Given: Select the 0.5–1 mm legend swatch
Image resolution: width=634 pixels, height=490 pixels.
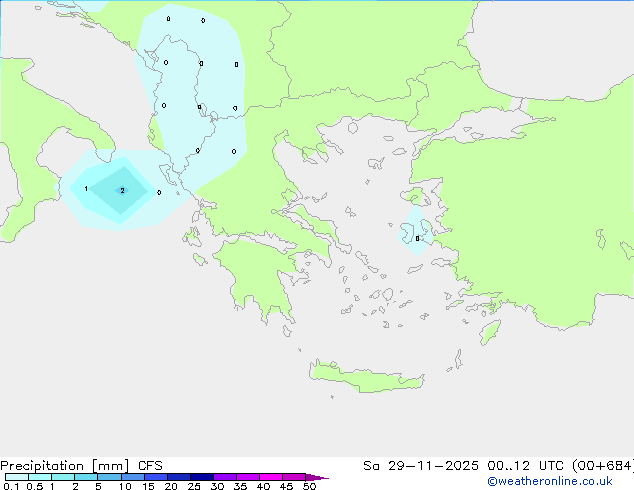Looking at the screenshot, I should click(40, 477).
